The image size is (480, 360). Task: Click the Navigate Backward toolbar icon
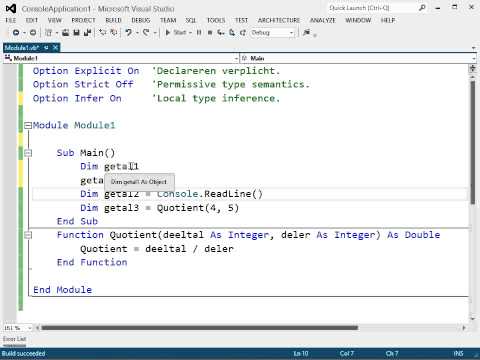coord(16,32)
